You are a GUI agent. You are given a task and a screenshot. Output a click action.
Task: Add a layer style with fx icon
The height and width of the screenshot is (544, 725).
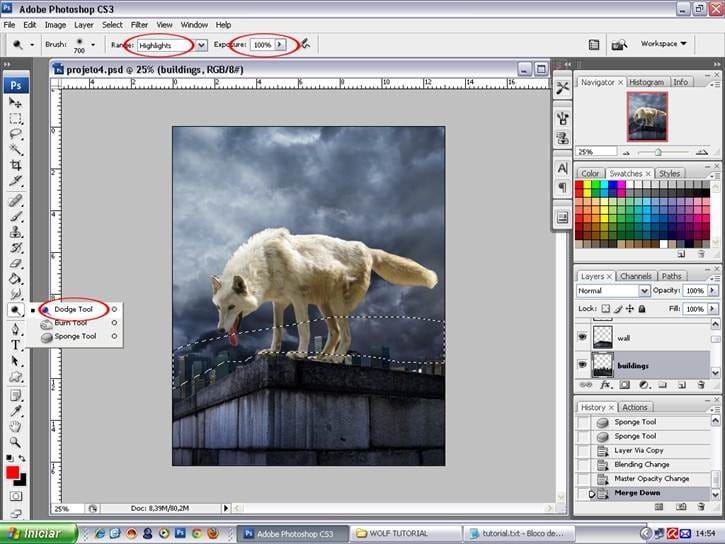[x=605, y=385]
